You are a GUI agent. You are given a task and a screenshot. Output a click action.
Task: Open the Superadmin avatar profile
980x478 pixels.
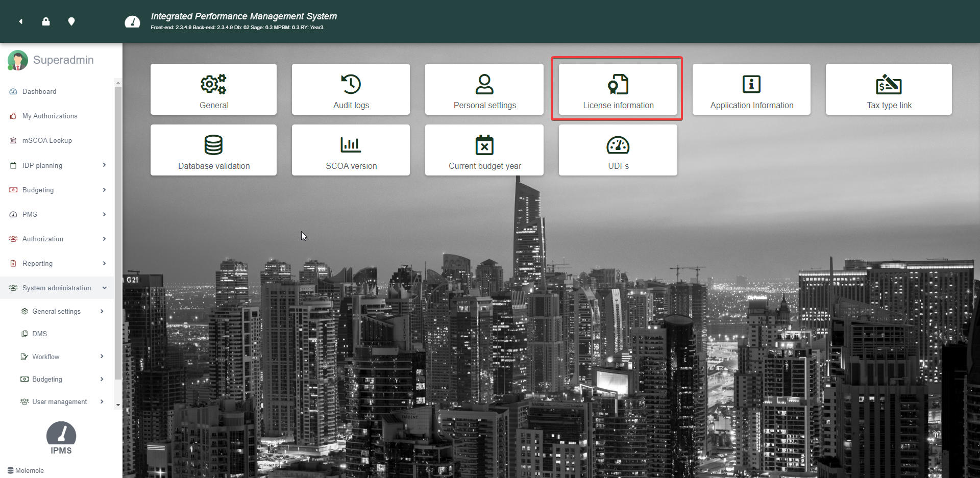(x=17, y=60)
